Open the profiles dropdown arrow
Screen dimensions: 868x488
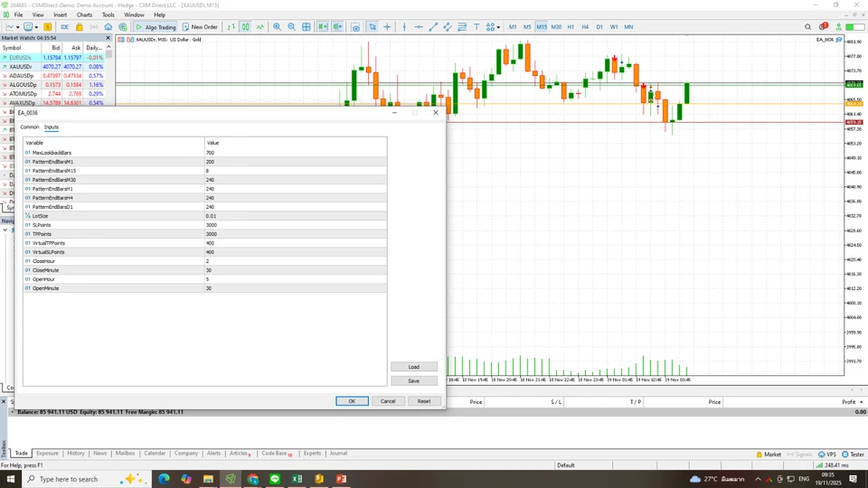(x=36, y=27)
